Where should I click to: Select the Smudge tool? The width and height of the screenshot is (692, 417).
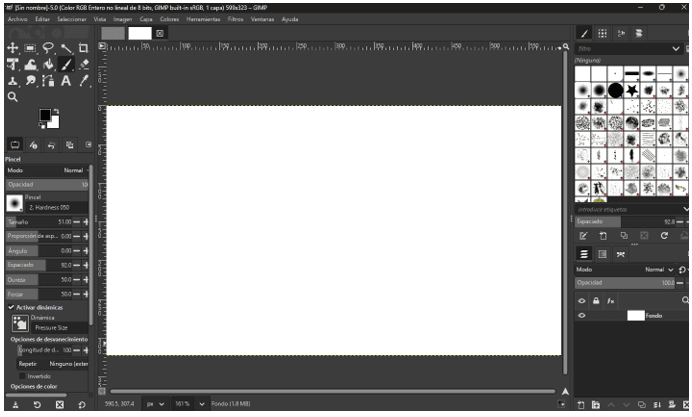[x=30, y=81]
